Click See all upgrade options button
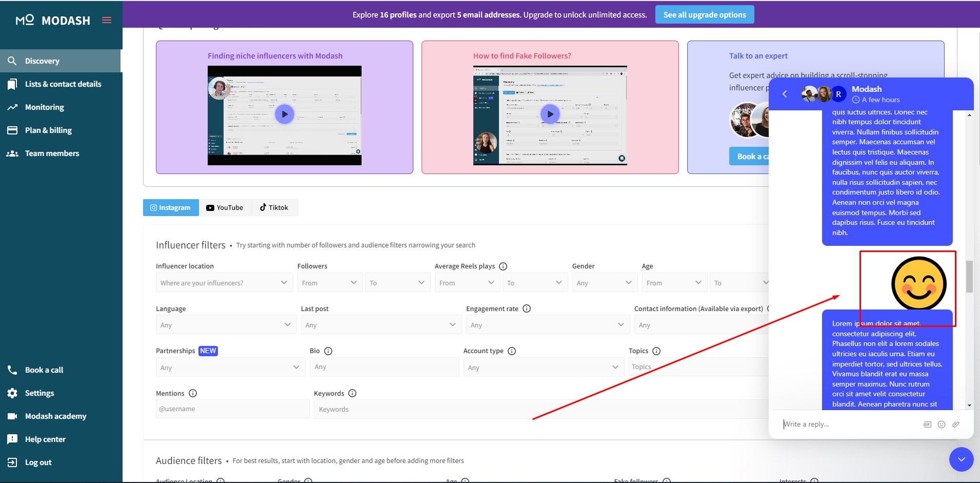 point(705,14)
